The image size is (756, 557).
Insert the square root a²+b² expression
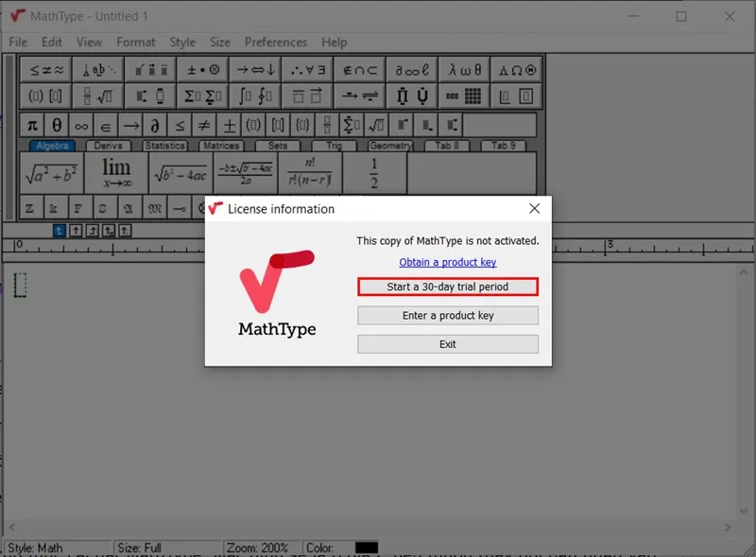coord(51,174)
